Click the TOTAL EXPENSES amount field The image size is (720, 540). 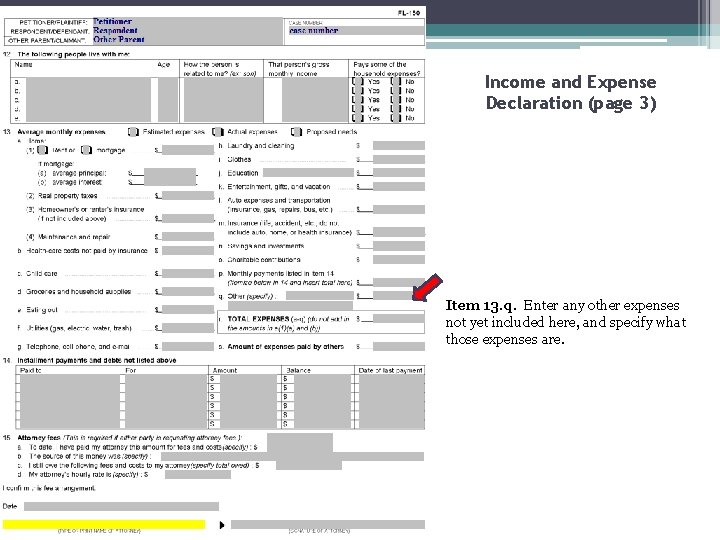point(399,319)
